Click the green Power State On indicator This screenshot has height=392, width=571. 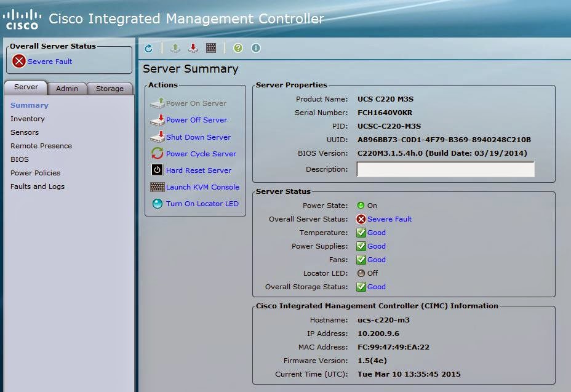pos(361,206)
